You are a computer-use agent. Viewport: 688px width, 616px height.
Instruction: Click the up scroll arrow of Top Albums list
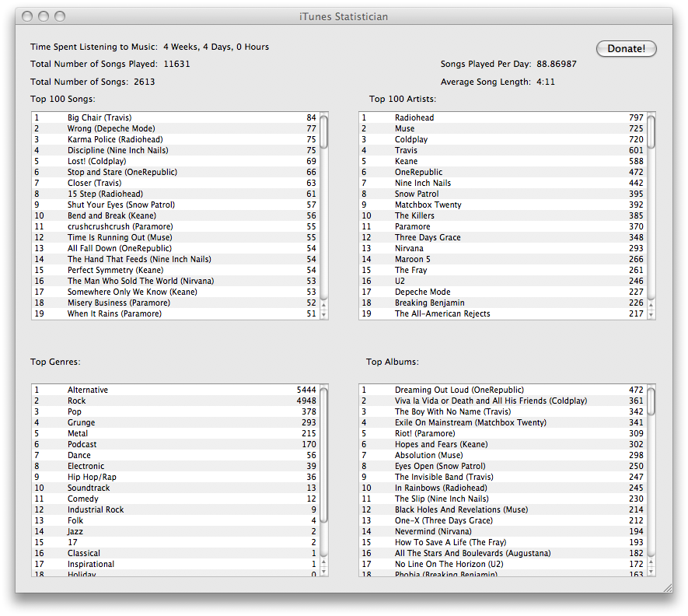(x=651, y=562)
